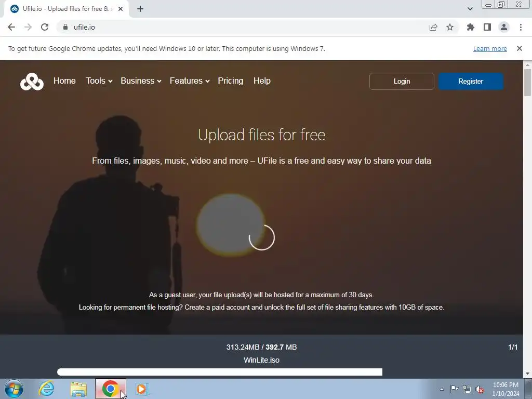This screenshot has width=532, height=399.
Task: Open the Help page
Action: 262,81
